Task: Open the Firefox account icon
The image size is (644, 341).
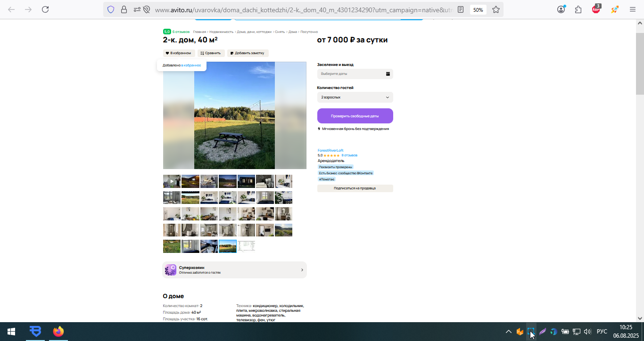Action: (x=561, y=9)
